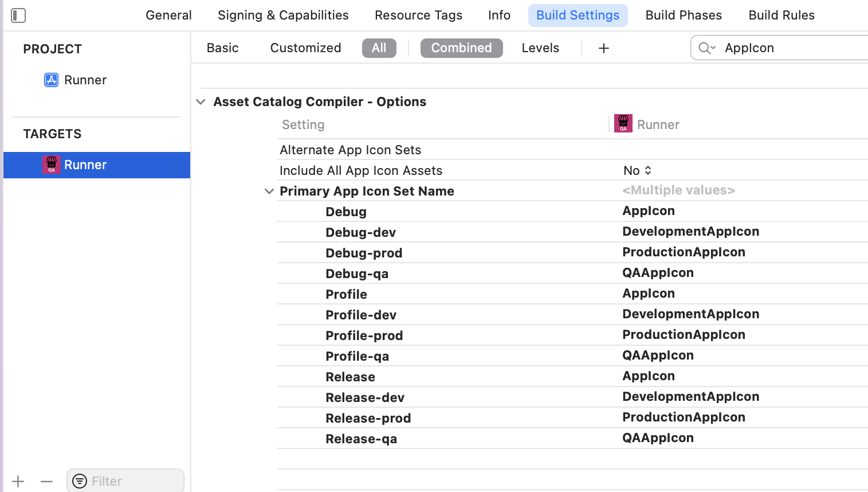
Task: Collapse Asset Catalog Compiler Options section
Action: (201, 102)
